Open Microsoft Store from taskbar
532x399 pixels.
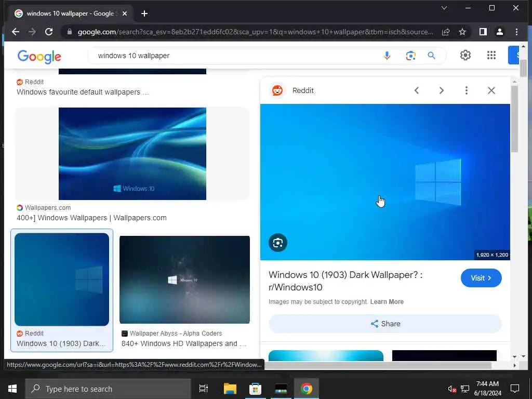pos(255,389)
